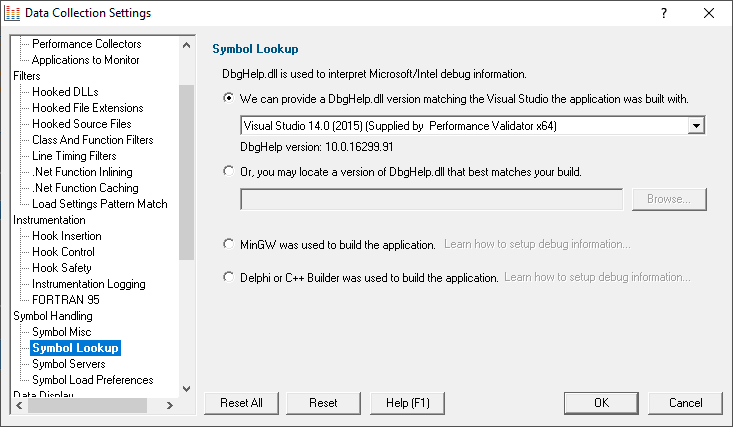
Task: Open the Class And Function Filters page
Action: 93,140
